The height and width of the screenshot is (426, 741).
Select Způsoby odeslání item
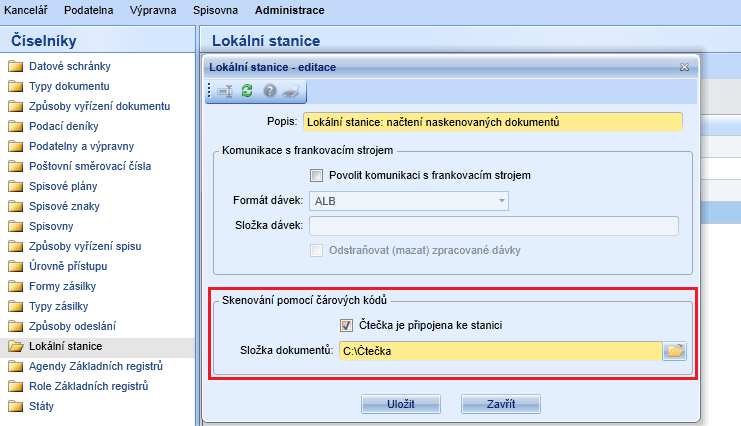click(72, 326)
